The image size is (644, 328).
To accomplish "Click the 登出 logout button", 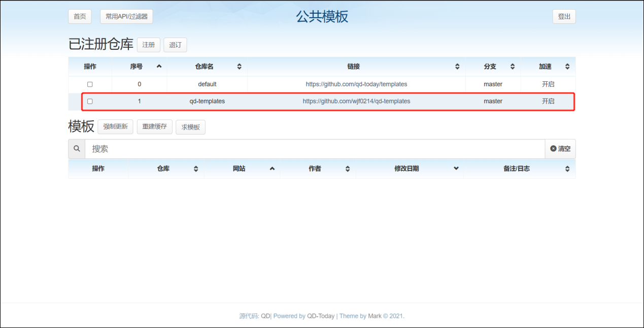I will coord(564,16).
